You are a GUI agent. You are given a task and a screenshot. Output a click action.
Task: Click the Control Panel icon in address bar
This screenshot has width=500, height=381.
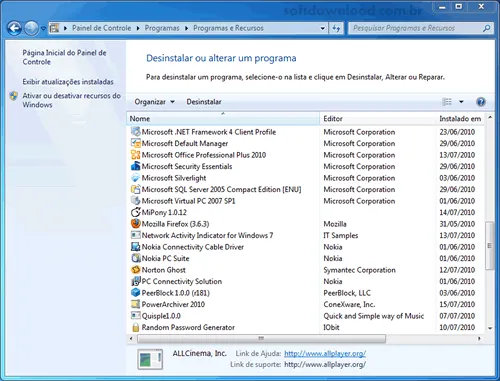point(54,28)
